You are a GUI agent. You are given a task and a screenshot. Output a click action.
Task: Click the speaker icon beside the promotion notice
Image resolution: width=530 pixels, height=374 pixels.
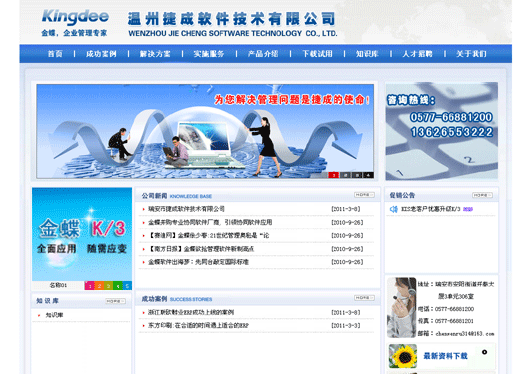(393, 209)
